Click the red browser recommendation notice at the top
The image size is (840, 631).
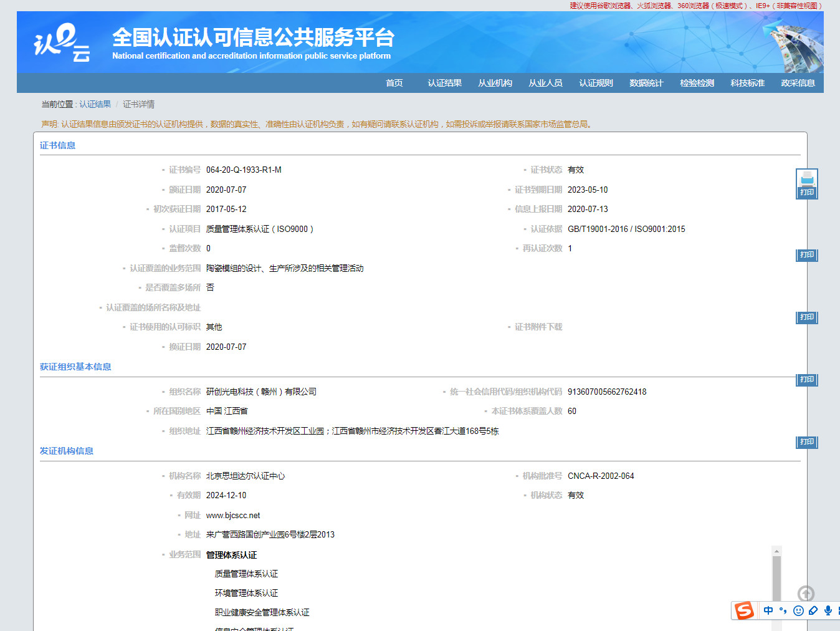[x=696, y=6]
